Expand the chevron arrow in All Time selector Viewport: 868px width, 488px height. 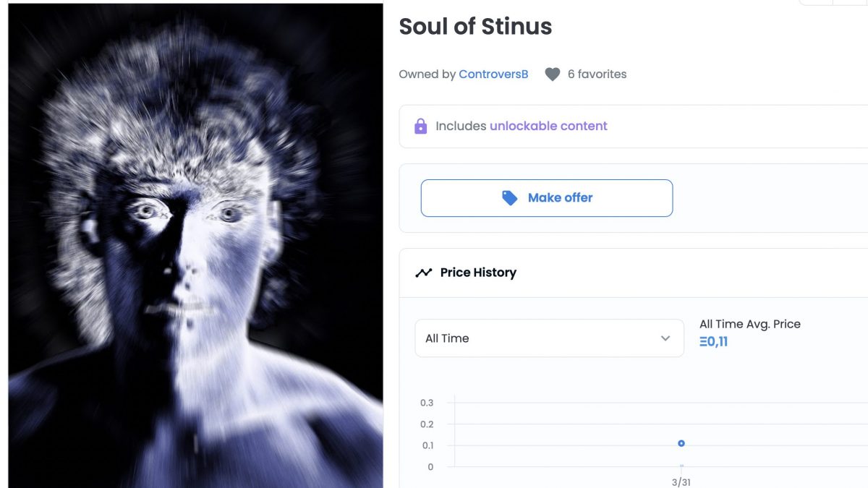(665, 338)
